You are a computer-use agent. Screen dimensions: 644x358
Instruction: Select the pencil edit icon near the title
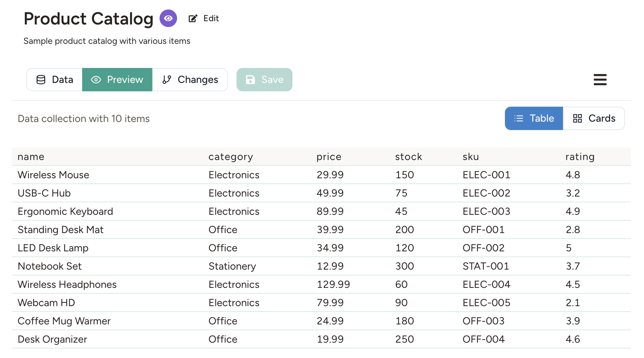tap(192, 18)
